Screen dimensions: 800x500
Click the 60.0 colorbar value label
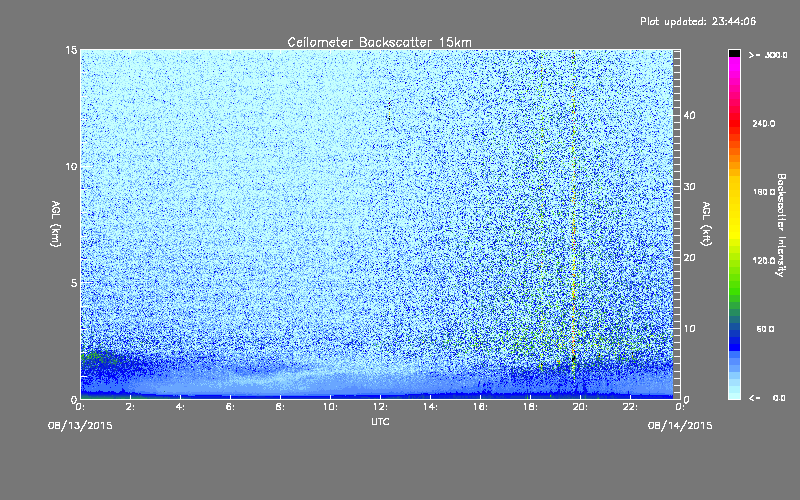765,329
